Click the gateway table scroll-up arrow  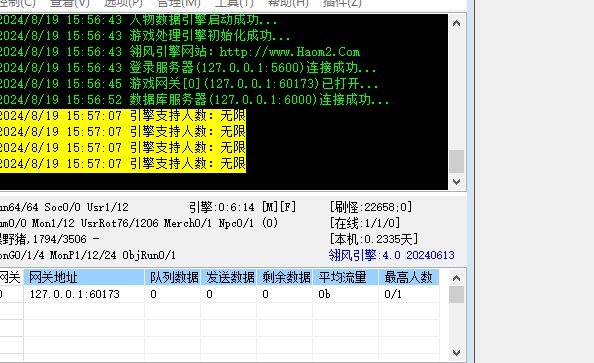coord(456,279)
